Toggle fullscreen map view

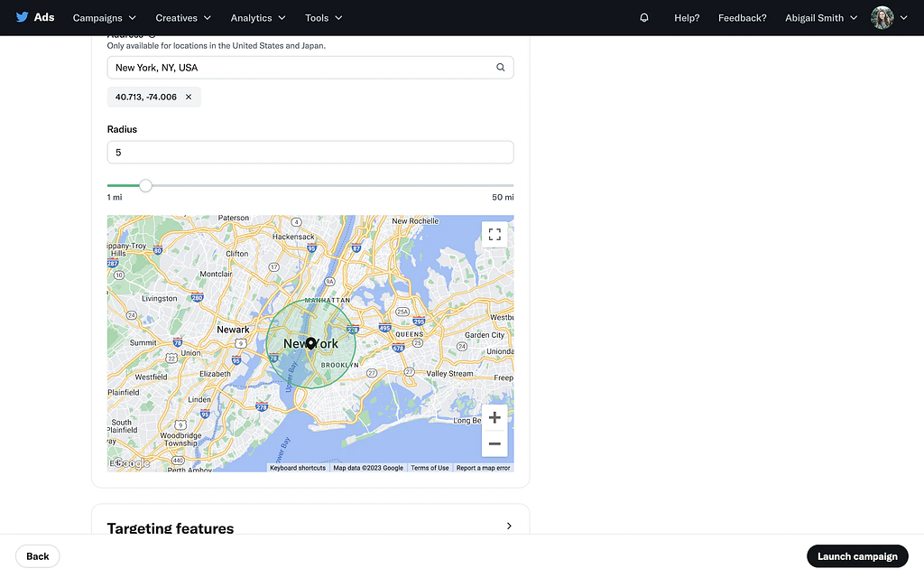click(x=494, y=235)
